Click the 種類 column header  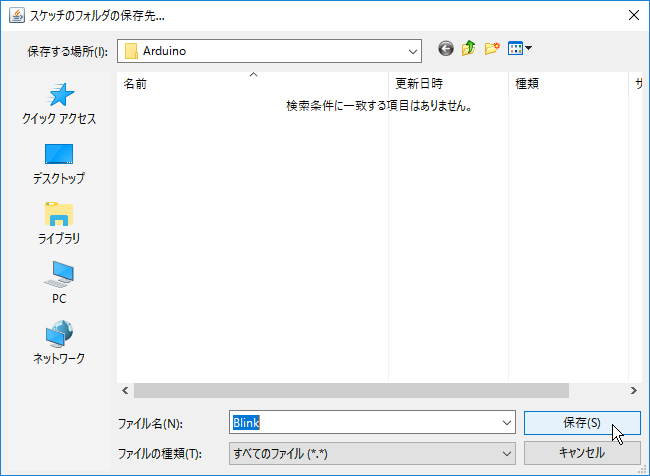(566, 85)
